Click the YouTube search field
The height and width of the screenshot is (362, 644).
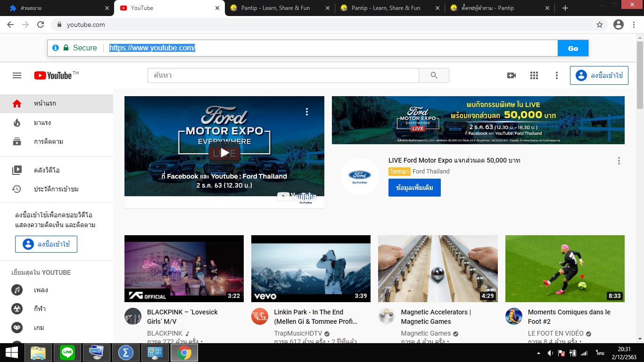click(x=283, y=75)
